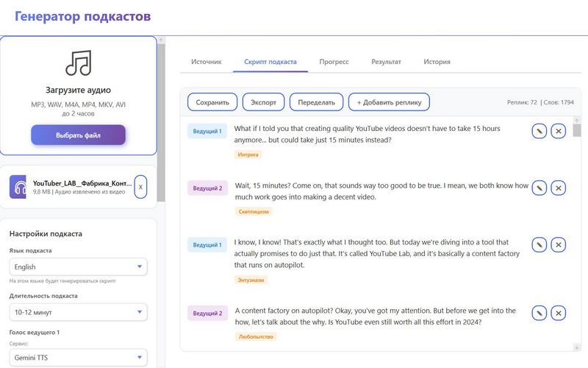The image size is (588, 368).
Task: Click the 'A content factory on autopilot?' script text
Action: [376, 316]
